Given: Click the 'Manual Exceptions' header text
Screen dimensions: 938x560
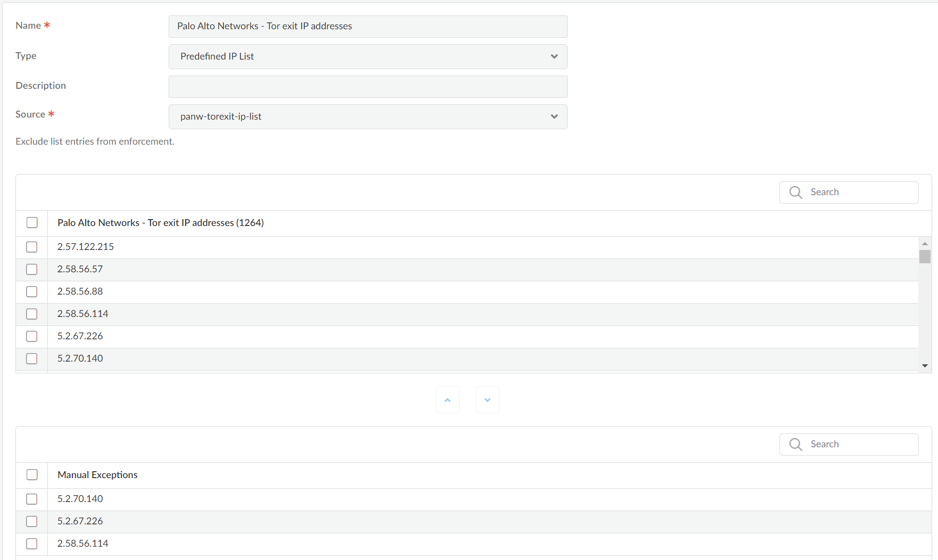Looking at the screenshot, I should [97, 475].
